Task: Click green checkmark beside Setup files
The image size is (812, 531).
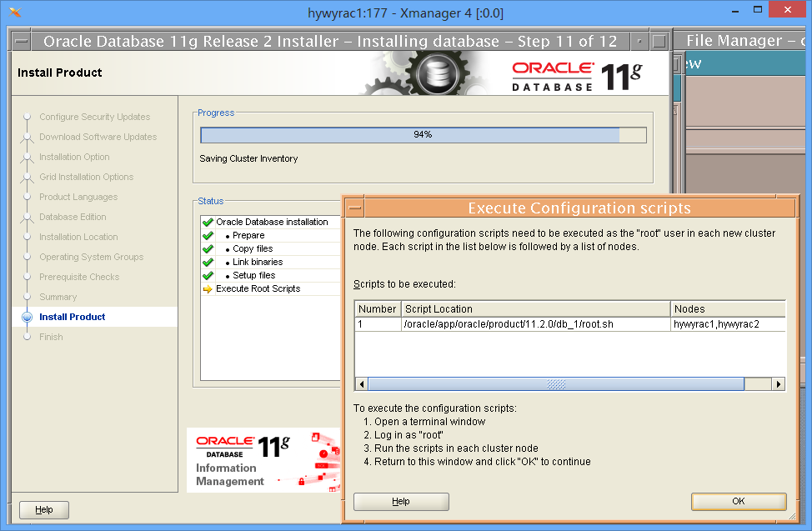Action: point(208,276)
